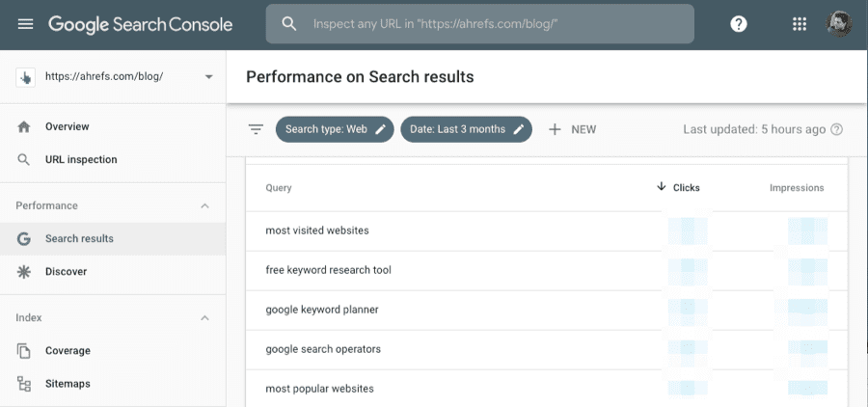Select the 'most visited websites' query row
Image resolution: width=868 pixels, height=407 pixels.
pyautogui.click(x=317, y=231)
